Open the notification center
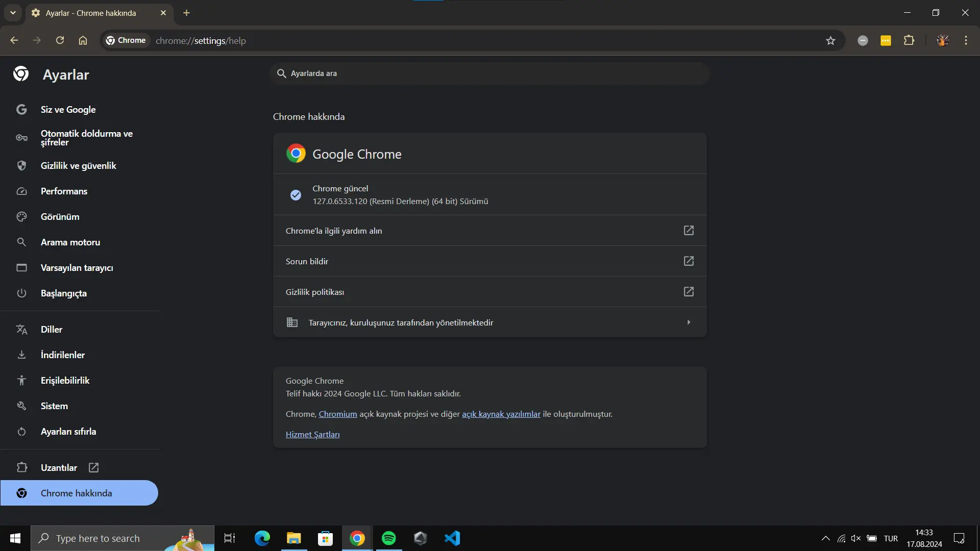The width and height of the screenshot is (980, 551). [x=959, y=538]
